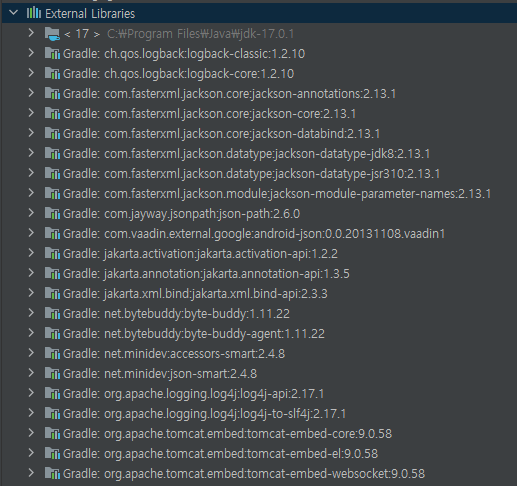The image size is (517, 486).
Task: Expand the logback-core 1.2.10 entry
Action: [31, 73]
